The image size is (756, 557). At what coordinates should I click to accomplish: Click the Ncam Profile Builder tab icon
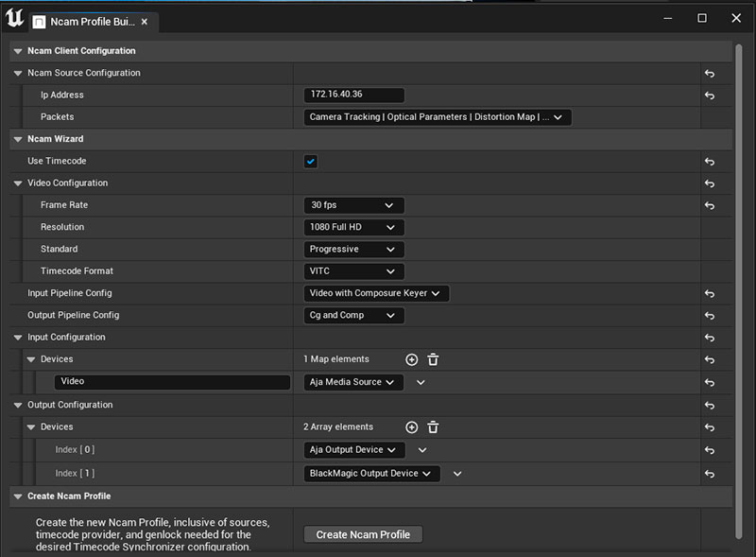point(39,22)
